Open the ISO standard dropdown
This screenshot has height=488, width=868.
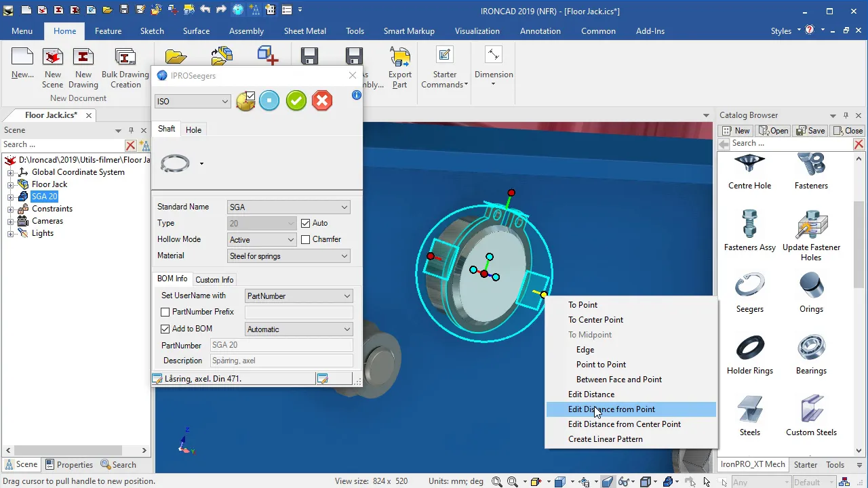coord(193,102)
